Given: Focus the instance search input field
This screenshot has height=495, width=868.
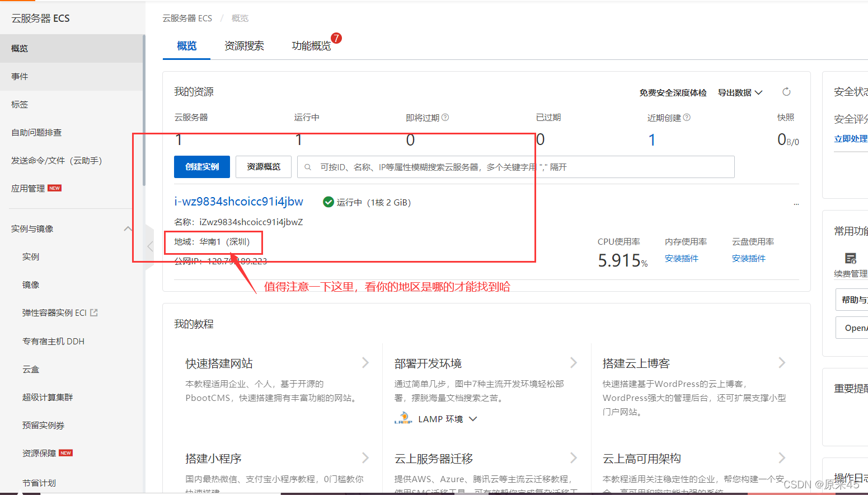Looking at the screenshot, I should tap(515, 167).
